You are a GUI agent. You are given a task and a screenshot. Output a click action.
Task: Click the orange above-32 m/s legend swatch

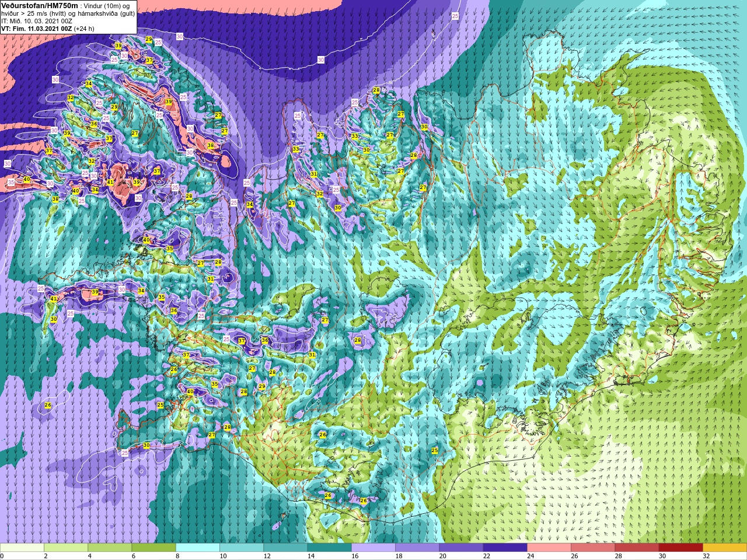point(725,548)
